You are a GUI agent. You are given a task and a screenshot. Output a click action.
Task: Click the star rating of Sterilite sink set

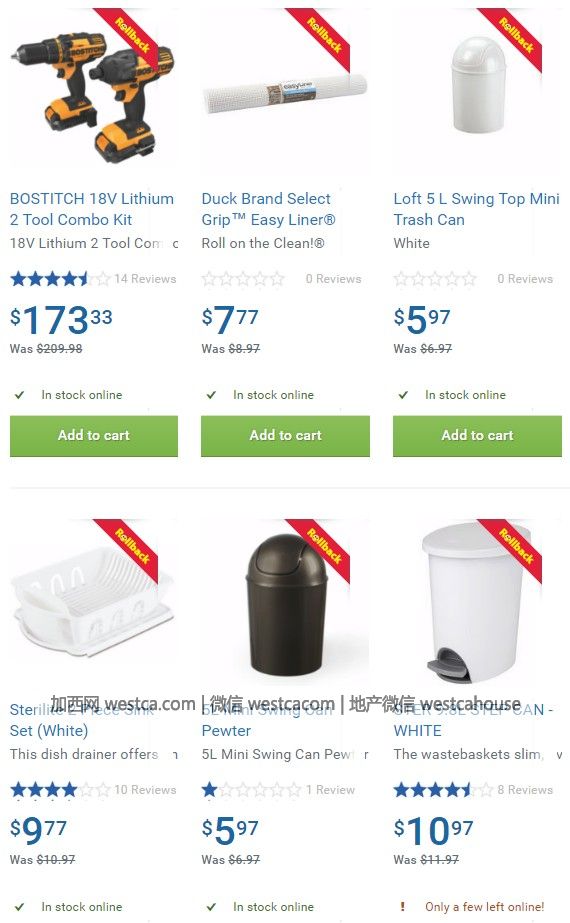tap(60, 790)
